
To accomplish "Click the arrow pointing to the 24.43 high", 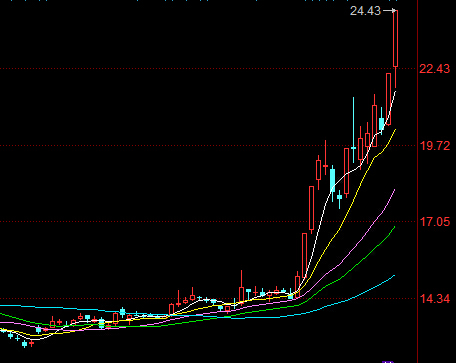I will click(389, 11).
